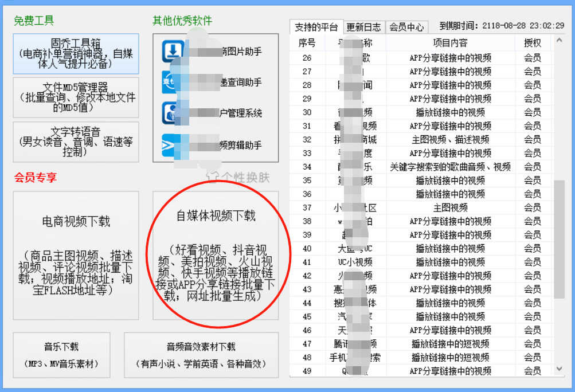This screenshot has width=575, height=392.
Task: Switch to the 更新日志 tab
Action: [363, 27]
